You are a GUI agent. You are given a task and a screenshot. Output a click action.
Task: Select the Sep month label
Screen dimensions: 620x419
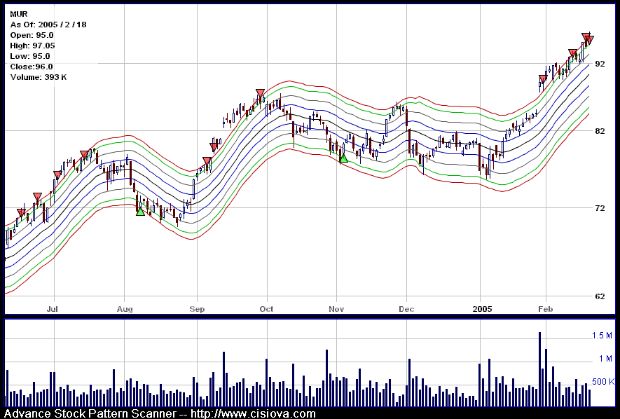pyautogui.click(x=197, y=309)
